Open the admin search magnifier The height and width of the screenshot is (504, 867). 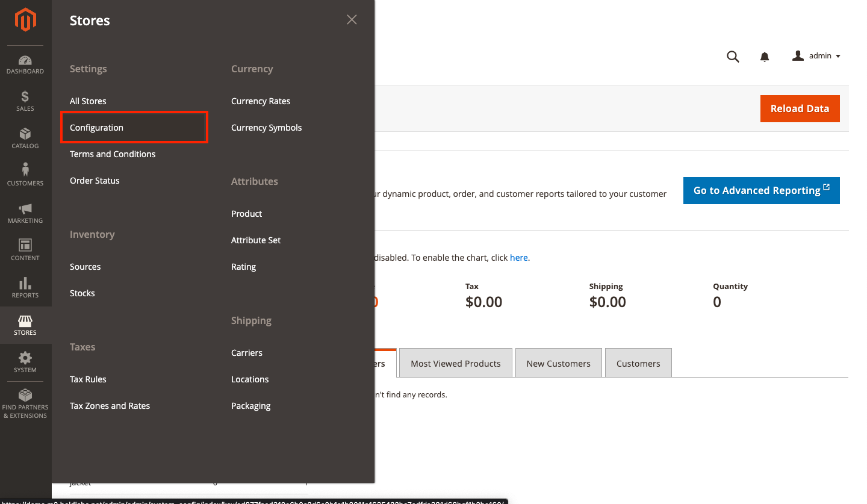(733, 56)
